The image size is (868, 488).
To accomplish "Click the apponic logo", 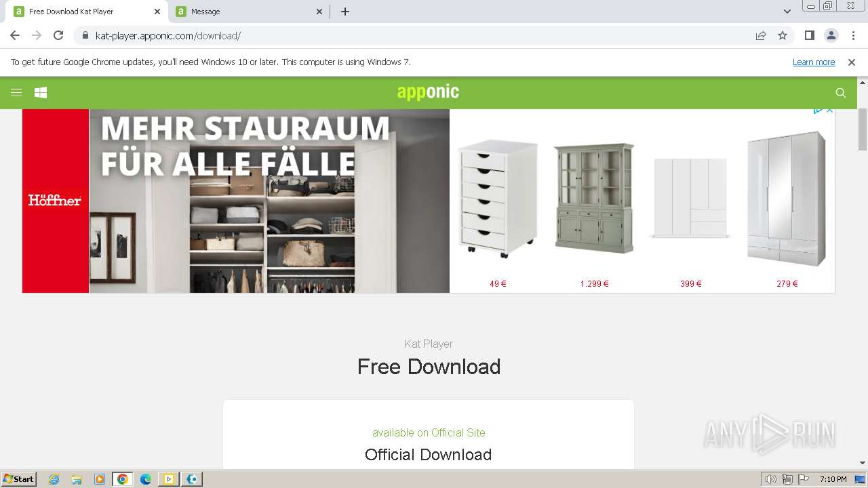I will point(428,92).
